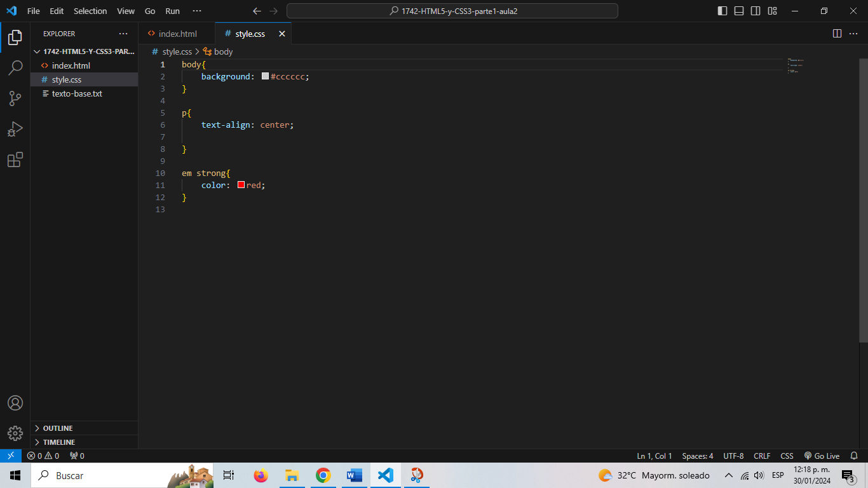Open the Source Control view

coord(15,98)
